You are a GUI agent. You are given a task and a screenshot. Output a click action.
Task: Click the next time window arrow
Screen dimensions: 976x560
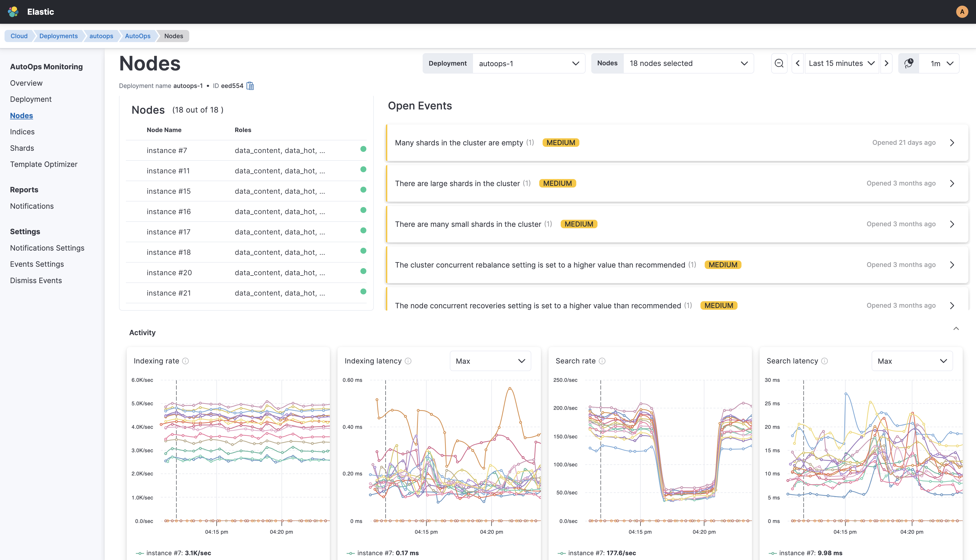coord(886,63)
